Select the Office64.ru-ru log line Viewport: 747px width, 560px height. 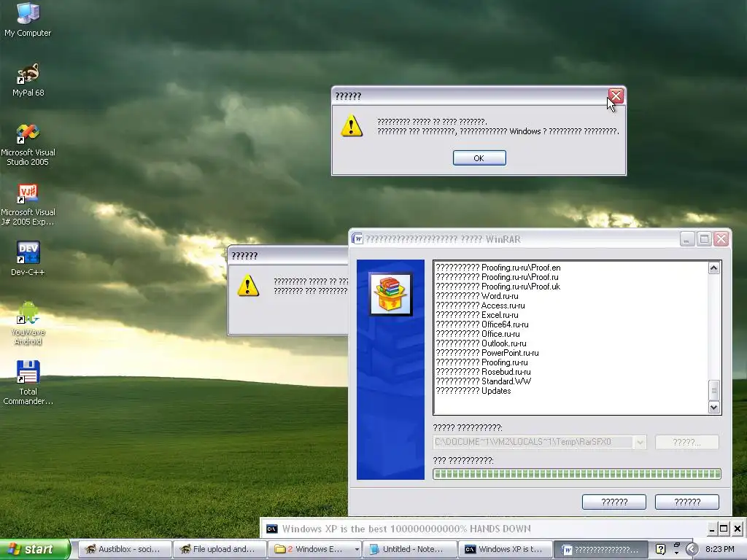(x=482, y=324)
